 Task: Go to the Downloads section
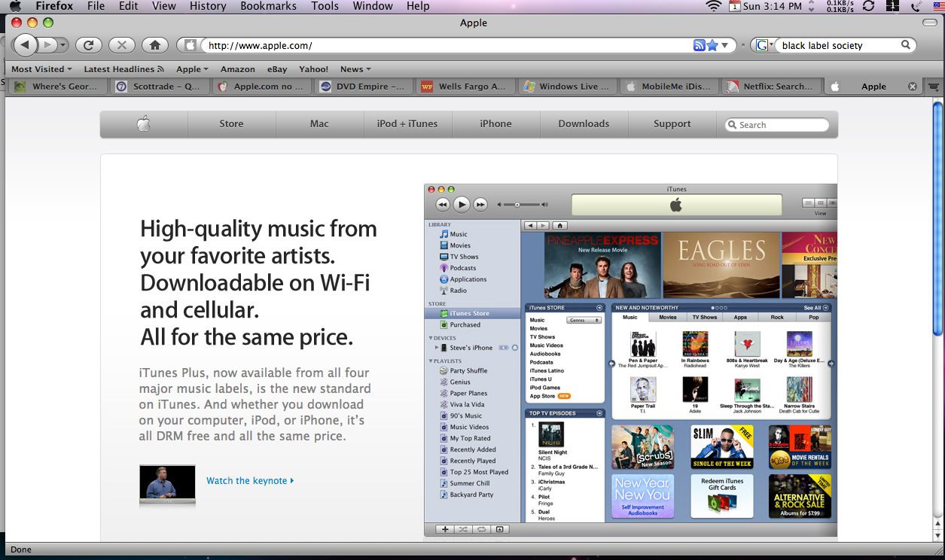[x=584, y=124]
